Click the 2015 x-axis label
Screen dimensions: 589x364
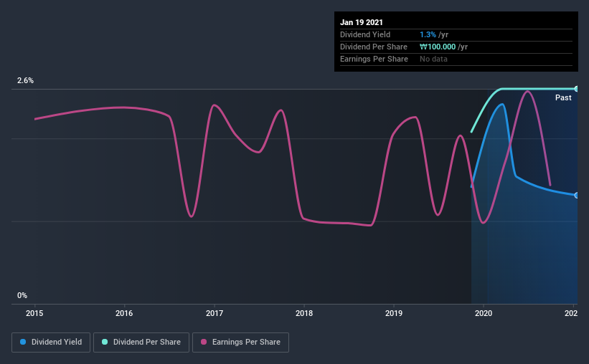[x=34, y=313]
